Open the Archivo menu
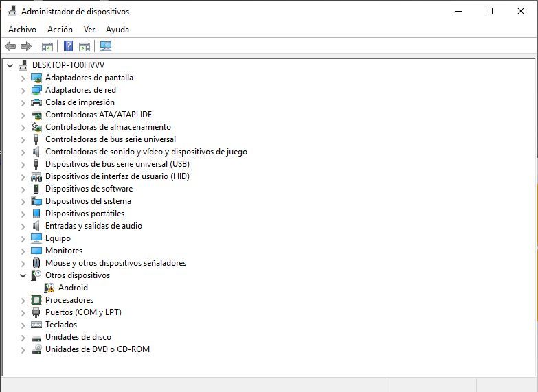 (x=22, y=30)
